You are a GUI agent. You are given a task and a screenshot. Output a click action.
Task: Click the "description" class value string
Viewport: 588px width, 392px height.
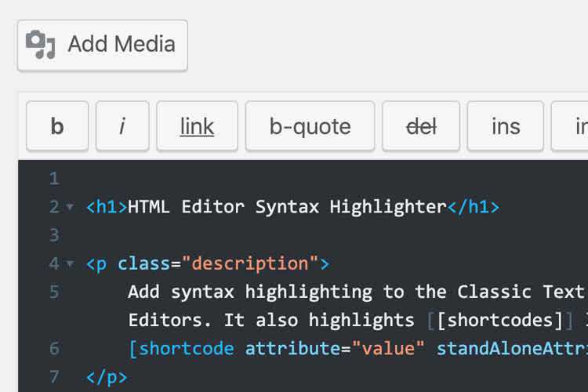250,263
